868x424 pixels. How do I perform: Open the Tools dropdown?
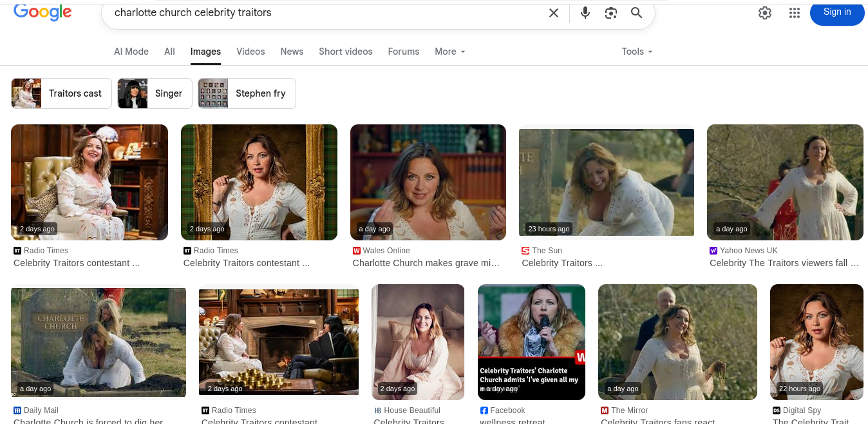[x=636, y=52]
